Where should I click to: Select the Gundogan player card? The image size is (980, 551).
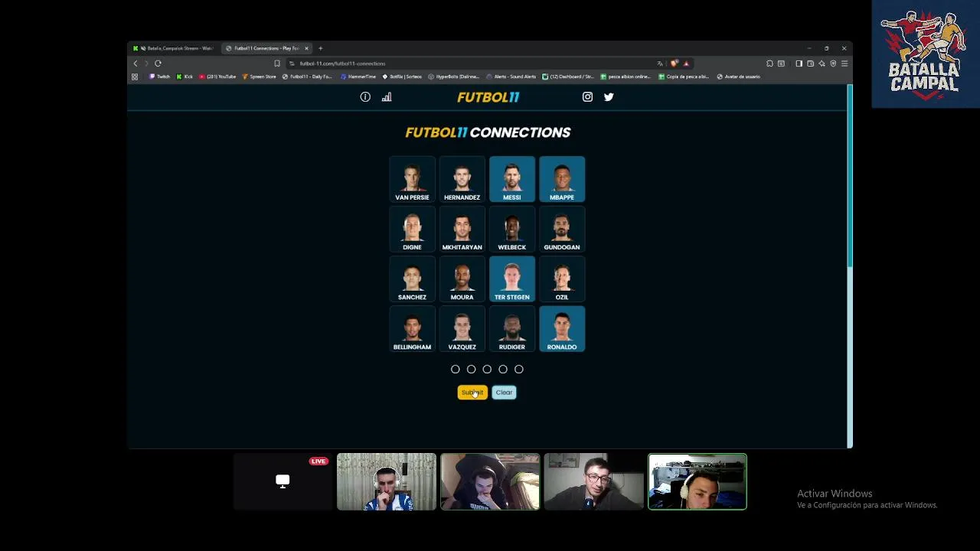[562, 229]
